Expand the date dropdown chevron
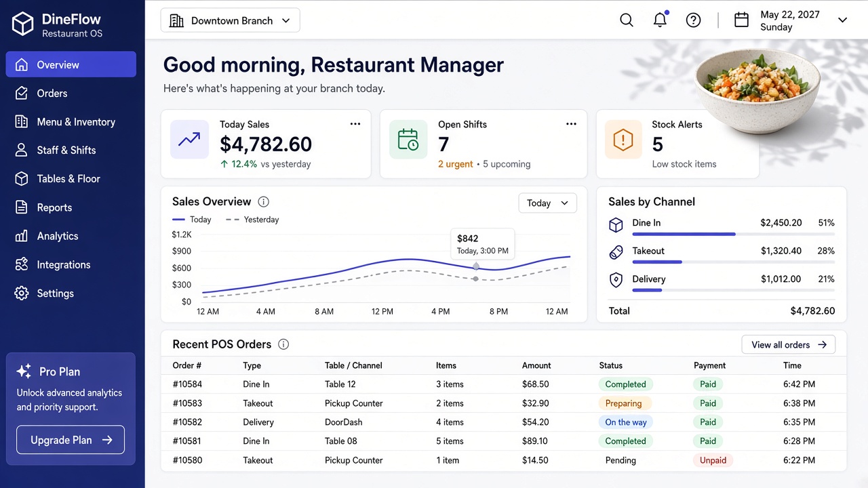The image size is (868, 488). click(842, 20)
